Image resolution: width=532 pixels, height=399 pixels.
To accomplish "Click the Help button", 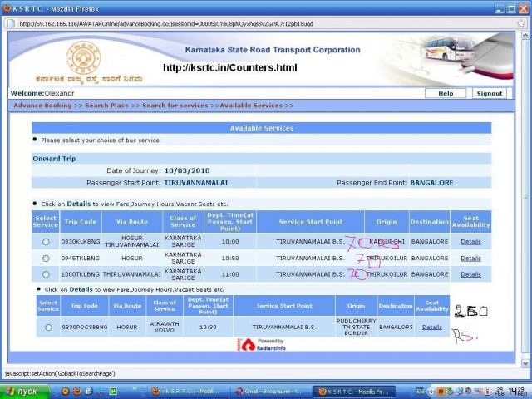I will tap(446, 93).
